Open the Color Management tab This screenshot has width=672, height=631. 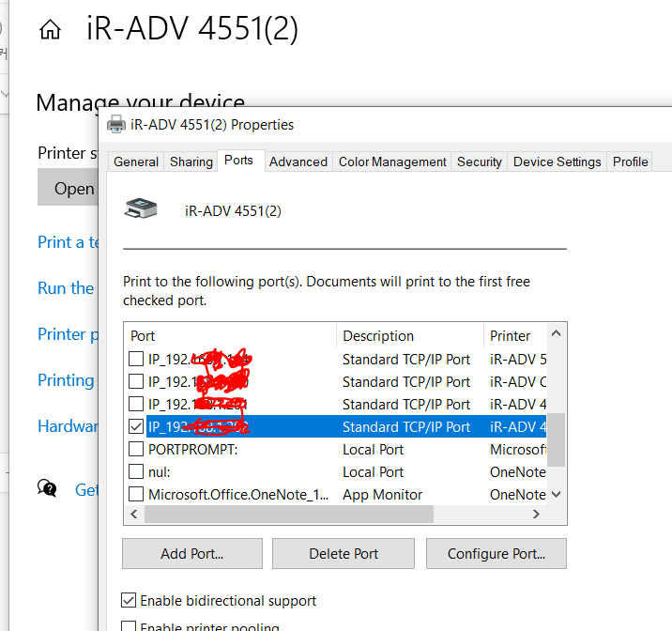coord(392,162)
